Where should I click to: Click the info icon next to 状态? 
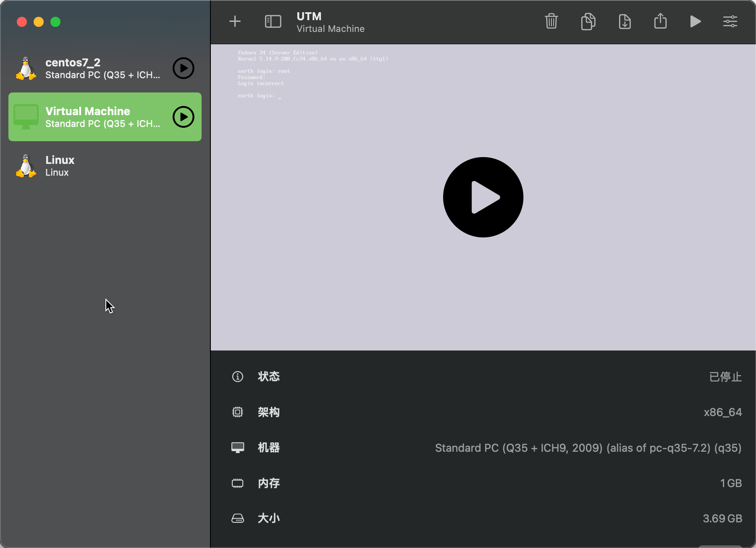(x=238, y=377)
